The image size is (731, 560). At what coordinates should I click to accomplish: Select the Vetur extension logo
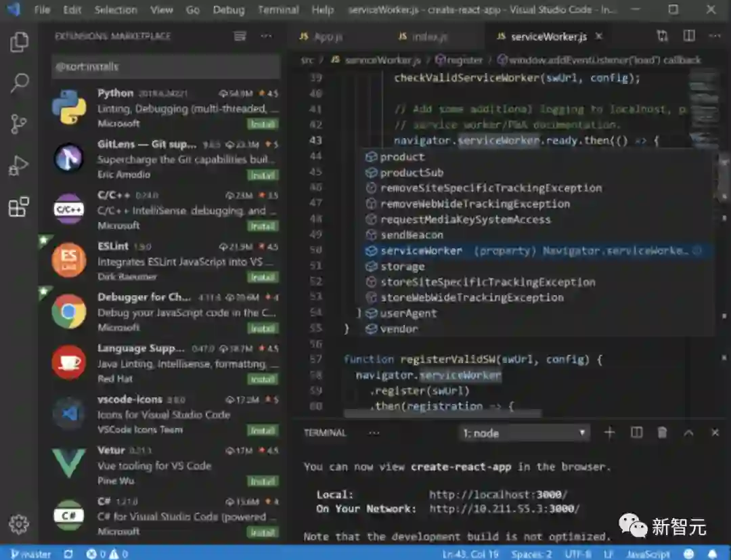tap(69, 463)
